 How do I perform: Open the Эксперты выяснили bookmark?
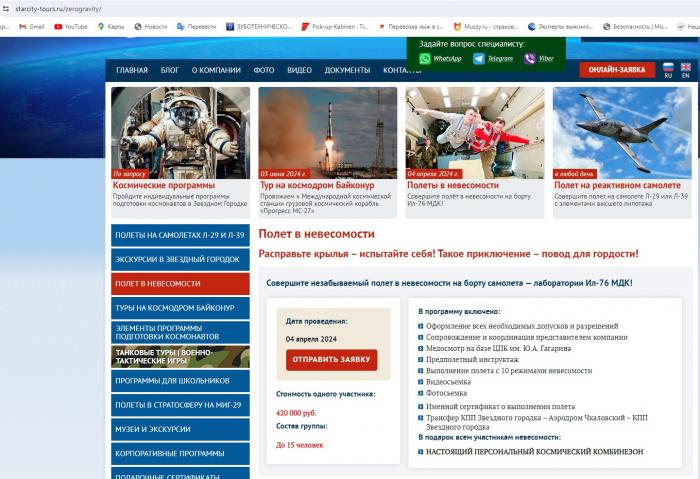[x=560, y=27]
